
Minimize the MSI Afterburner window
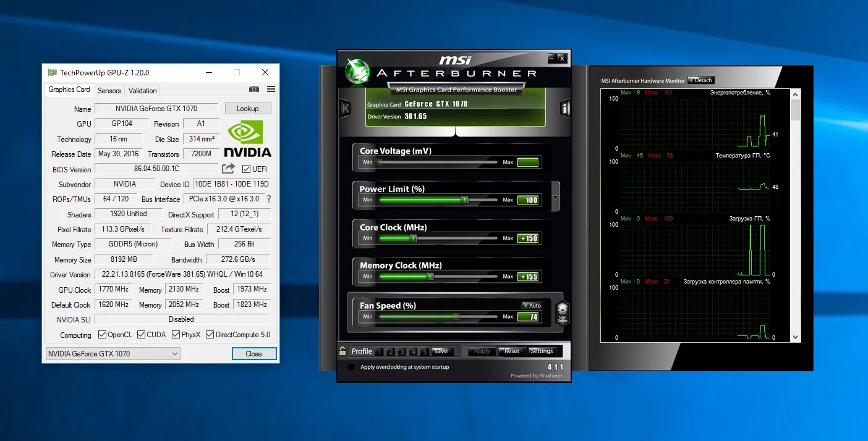[x=552, y=58]
